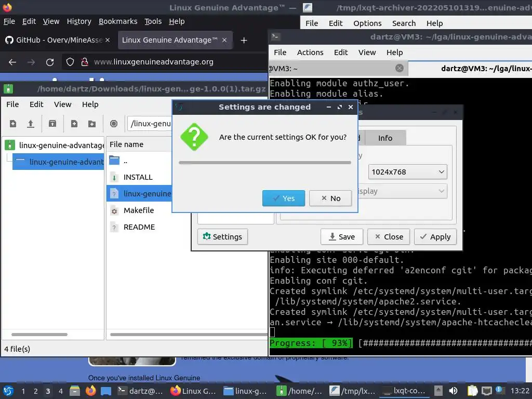Image resolution: width=532 pixels, height=399 pixels.
Task: Close the Linux Genuine Advantage browser tab
Action: coord(224,40)
